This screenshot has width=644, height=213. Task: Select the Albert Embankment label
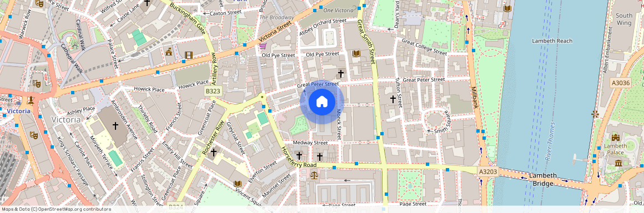click(608, 50)
